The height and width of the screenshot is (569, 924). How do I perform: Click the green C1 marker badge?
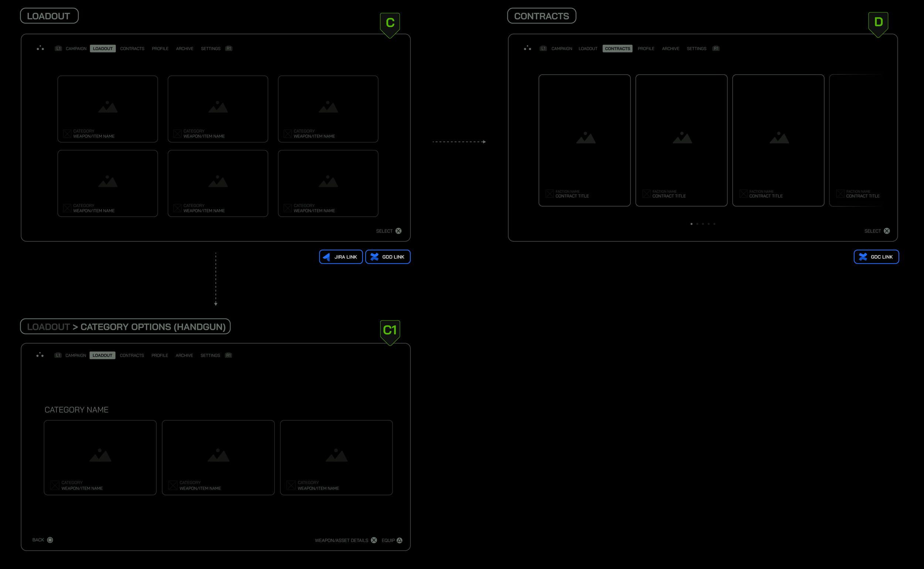(390, 331)
